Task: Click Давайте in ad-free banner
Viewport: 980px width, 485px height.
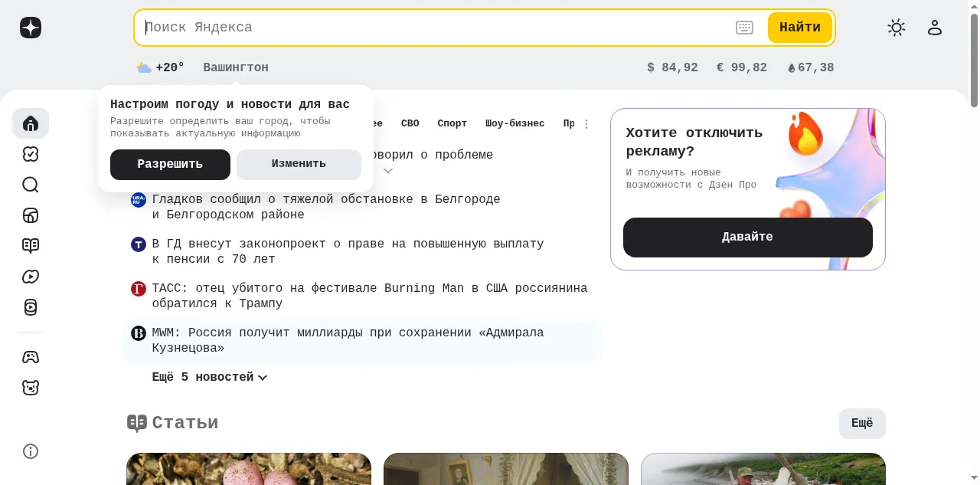Action: point(748,238)
